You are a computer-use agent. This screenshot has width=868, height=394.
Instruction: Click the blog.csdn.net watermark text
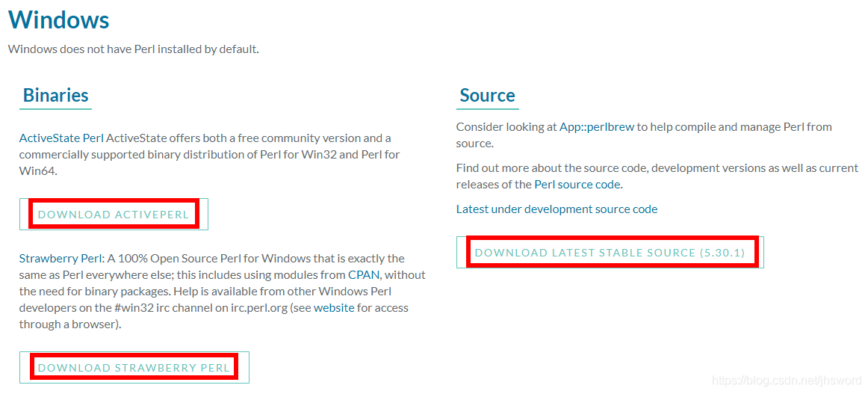click(786, 381)
